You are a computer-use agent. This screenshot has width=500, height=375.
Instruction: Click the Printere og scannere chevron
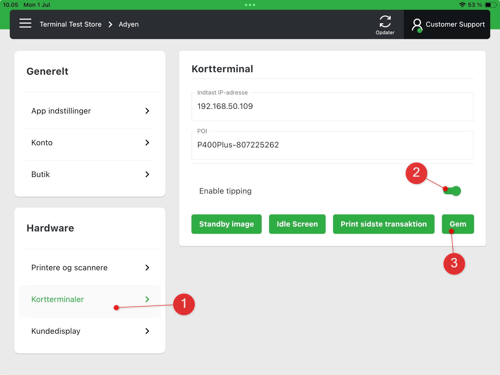(147, 267)
